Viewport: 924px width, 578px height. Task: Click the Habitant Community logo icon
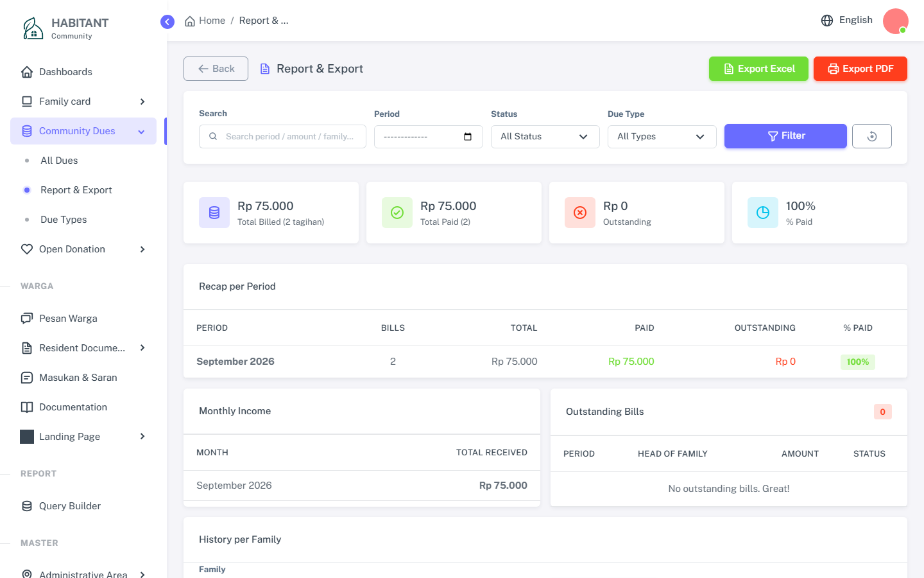(x=33, y=28)
